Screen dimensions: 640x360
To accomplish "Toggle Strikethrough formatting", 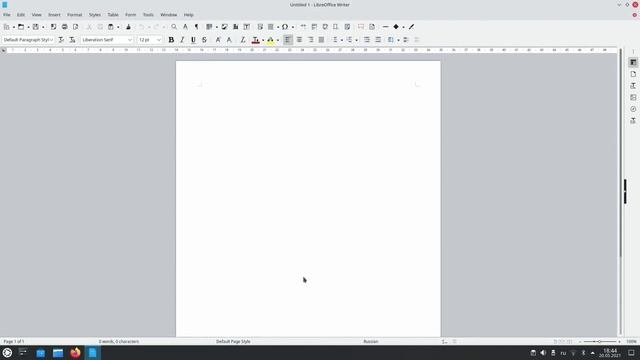I will pyautogui.click(x=204, y=40).
